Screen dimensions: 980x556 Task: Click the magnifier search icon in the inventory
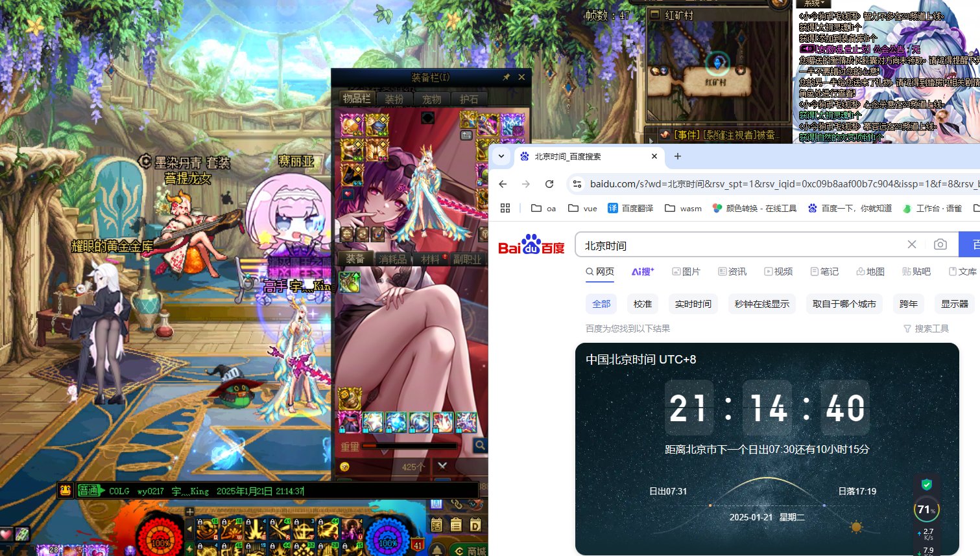(480, 445)
